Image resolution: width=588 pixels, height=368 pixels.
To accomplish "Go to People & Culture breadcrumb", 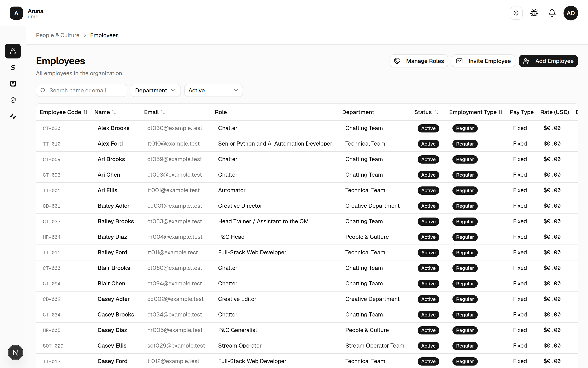I will pos(58,35).
